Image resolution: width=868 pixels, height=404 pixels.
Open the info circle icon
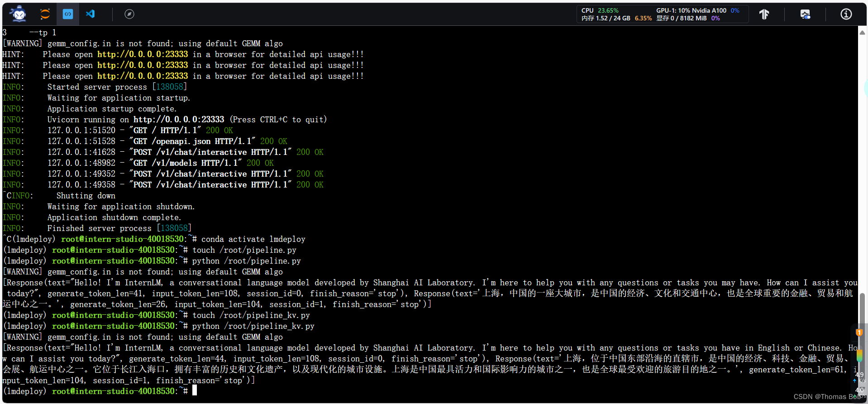(846, 14)
